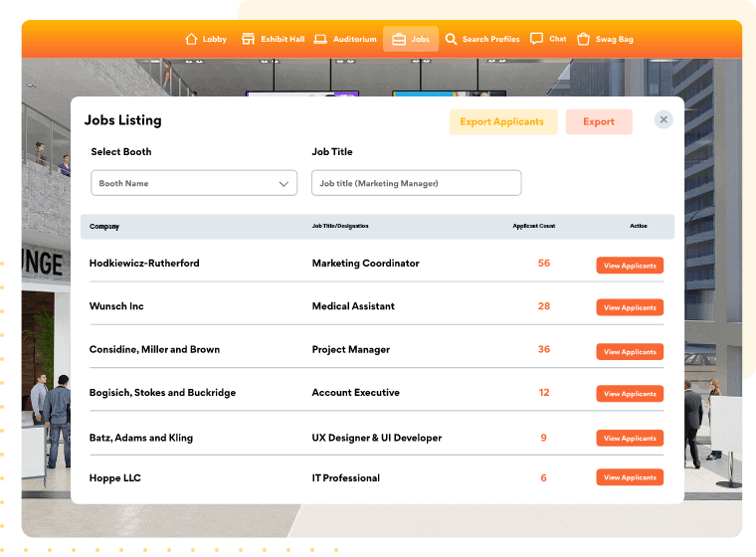Click the Chat speech bubble icon
Viewport: 756px width, 557px height.
[x=536, y=39]
